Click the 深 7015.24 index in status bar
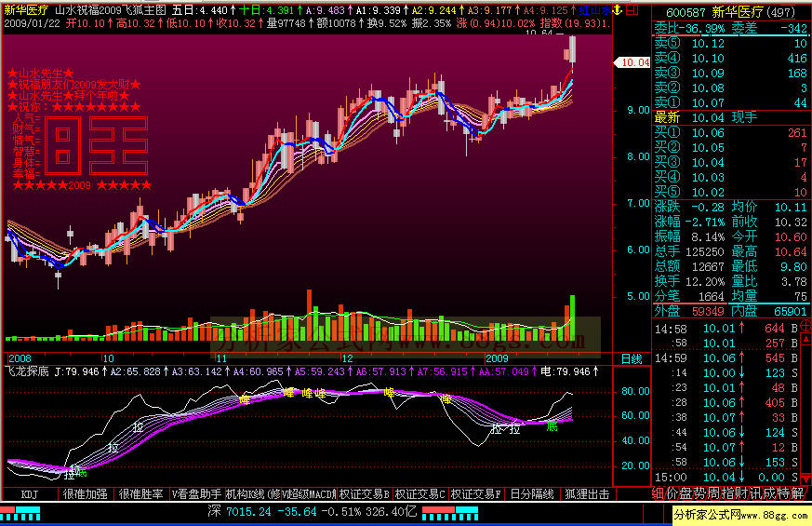812x526 pixels. [239, 512]
